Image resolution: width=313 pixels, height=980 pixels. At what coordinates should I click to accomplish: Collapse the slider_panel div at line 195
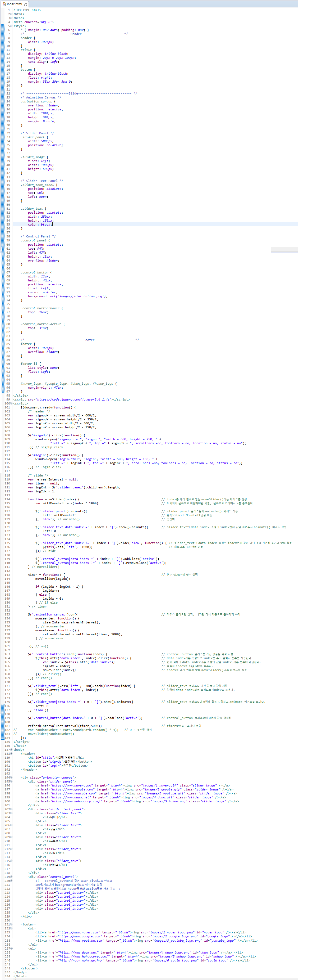[11, 781]
